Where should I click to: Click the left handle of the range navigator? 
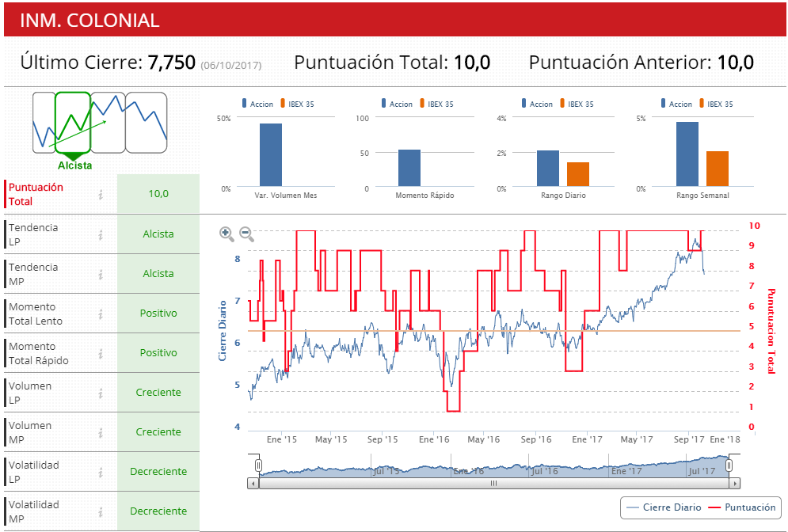(x=258, y=465)
